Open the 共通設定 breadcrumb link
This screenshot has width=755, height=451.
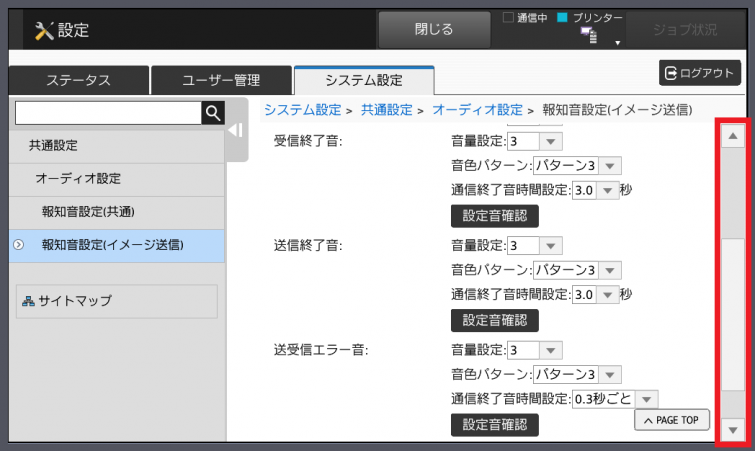pyautogui.click(x=386, y=110)
